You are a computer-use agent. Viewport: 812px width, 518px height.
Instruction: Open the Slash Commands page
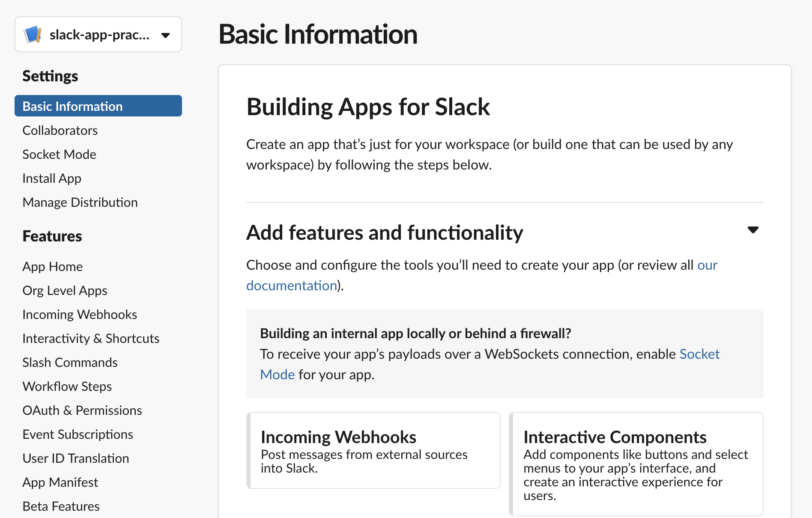(x=69, y=362)
